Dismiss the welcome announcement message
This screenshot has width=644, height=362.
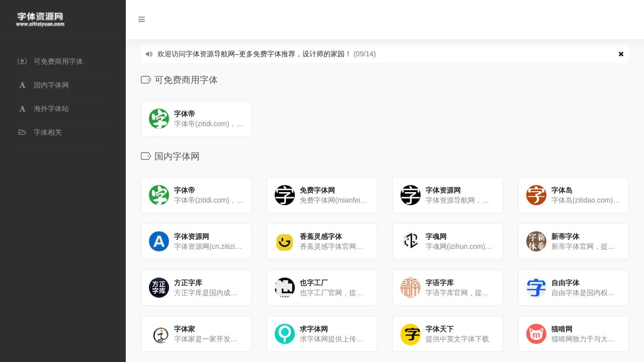(621, 54)
